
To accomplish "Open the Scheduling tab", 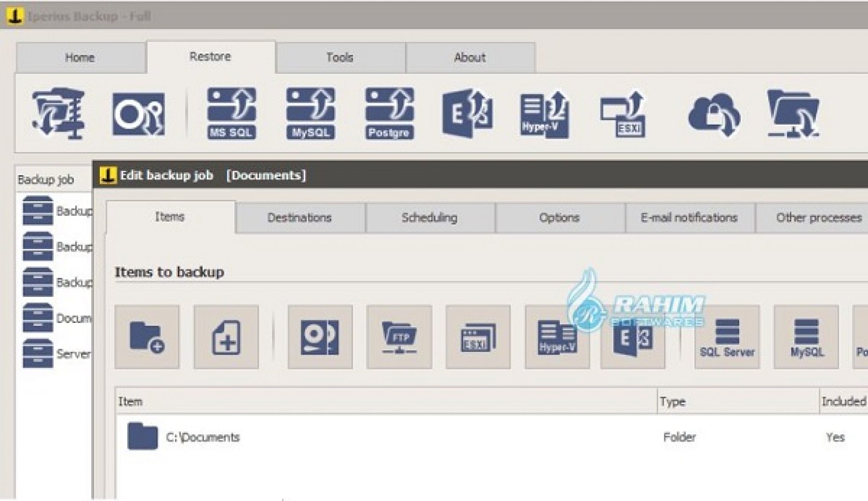I will click(x=429, y=218).
